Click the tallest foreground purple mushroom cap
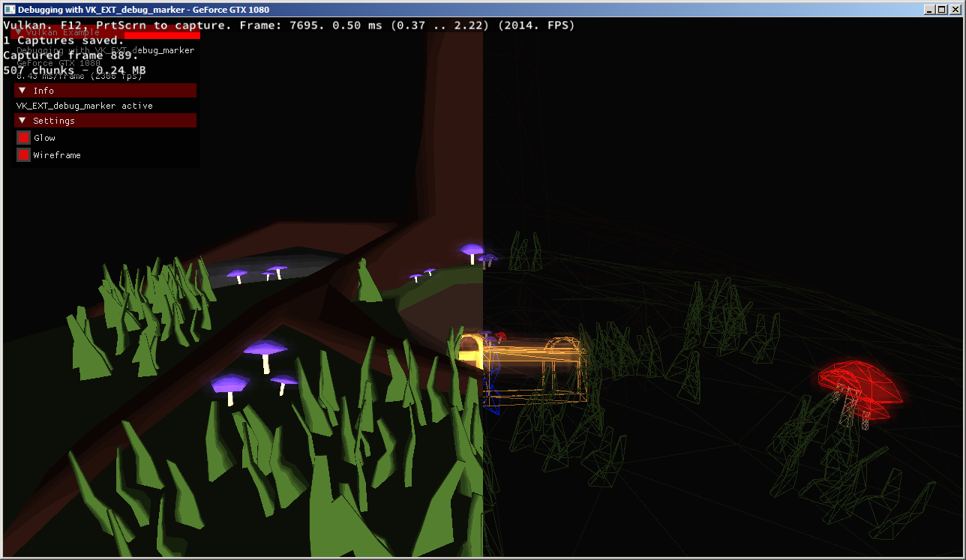The width and height of the screenshot is (966, 560). point(265,349)
